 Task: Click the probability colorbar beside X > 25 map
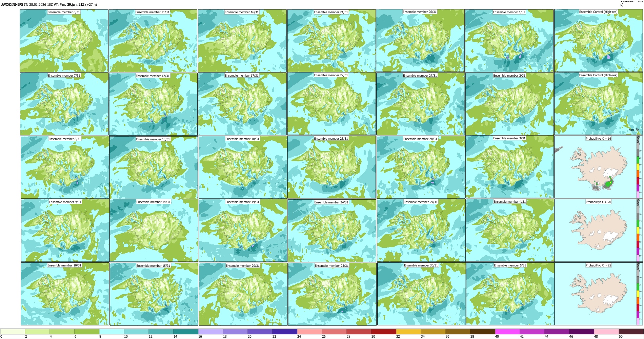tap(638, 294)
